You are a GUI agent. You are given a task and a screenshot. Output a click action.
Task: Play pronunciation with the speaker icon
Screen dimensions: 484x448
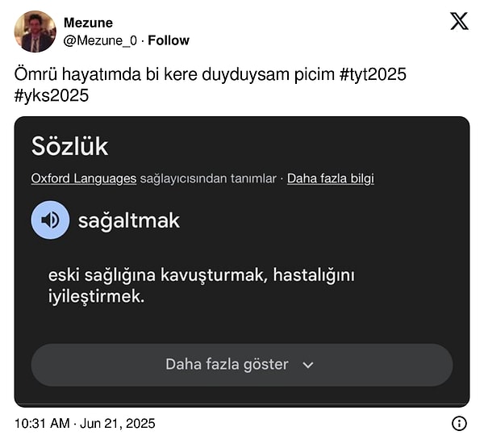(50, 220)
